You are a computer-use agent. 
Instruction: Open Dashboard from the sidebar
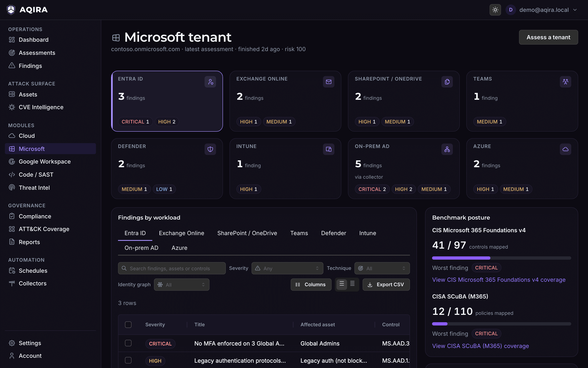tap(50, 40)
